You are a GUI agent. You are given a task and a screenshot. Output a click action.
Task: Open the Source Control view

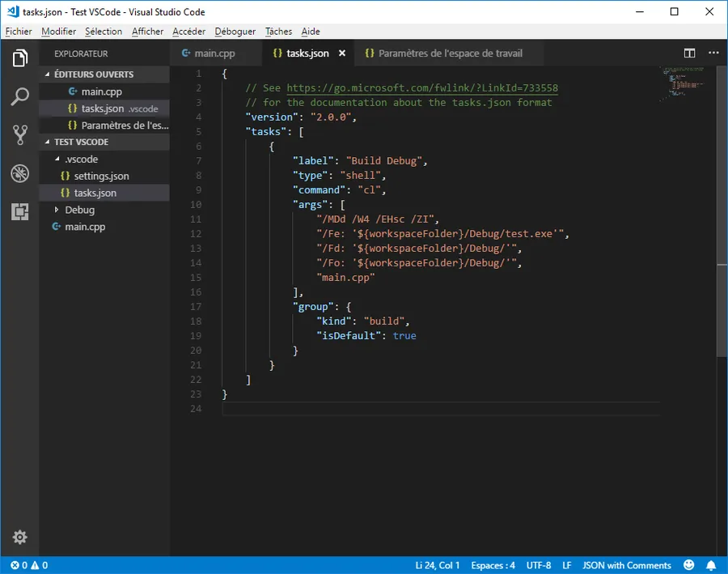click(x=20, y=134)
